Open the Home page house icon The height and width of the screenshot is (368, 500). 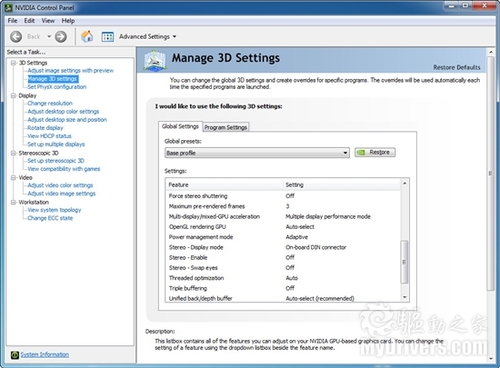(87, 36)
